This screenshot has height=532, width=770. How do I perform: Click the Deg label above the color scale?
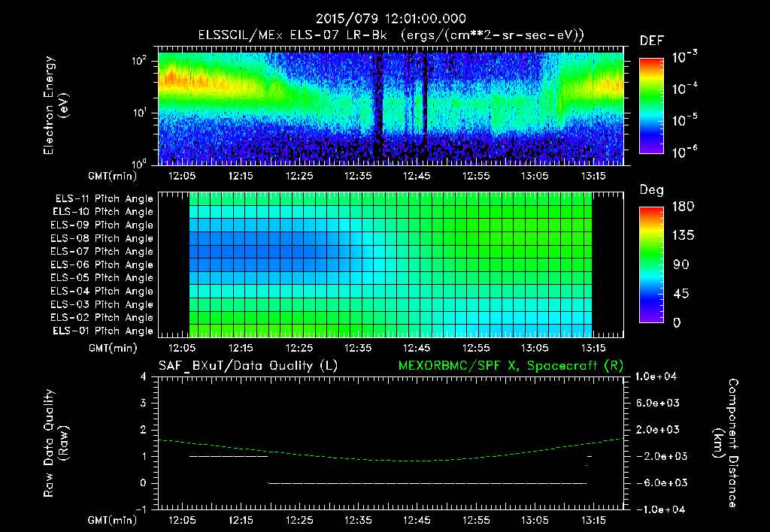coord(652,190)
